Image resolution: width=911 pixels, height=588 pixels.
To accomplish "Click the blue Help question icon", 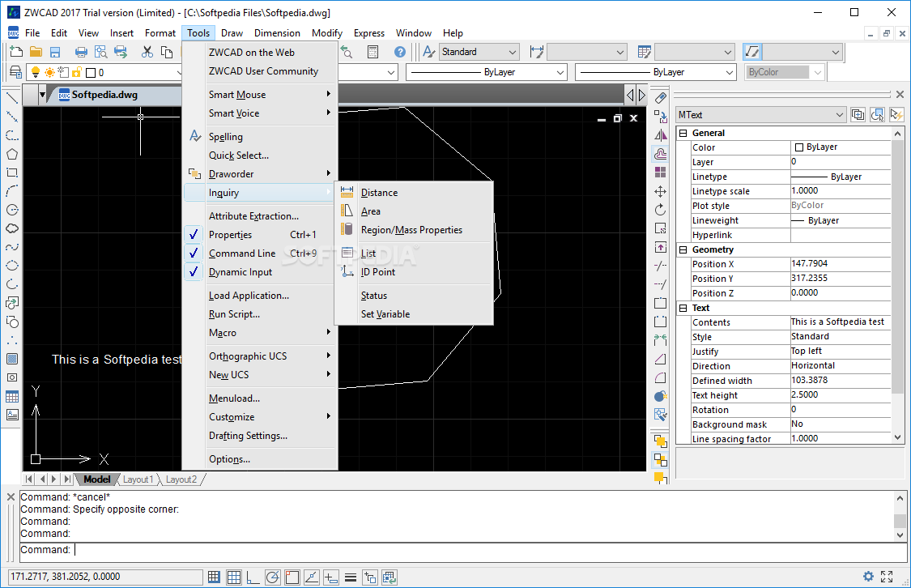I will point(400,52).
